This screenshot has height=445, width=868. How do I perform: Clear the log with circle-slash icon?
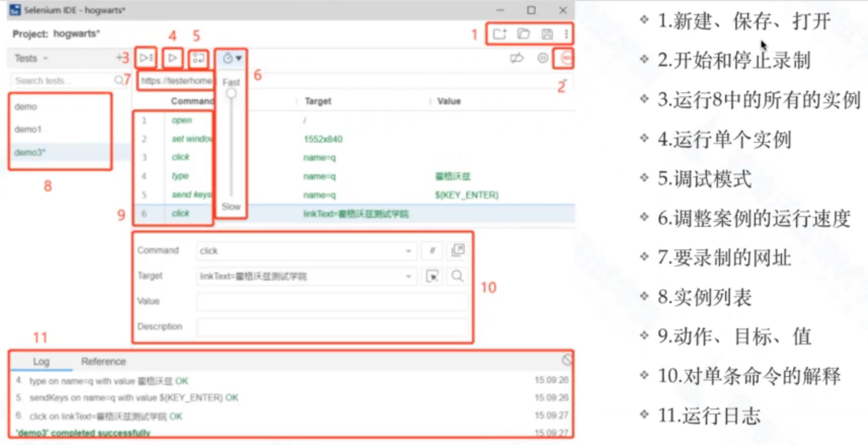[x=567, y=360]
